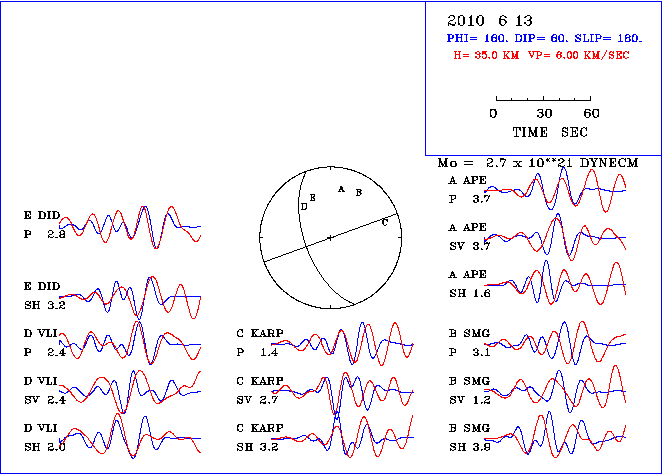Click station letter E on the focal sphere
Viewport: 663px width, 474px height.
312,197
